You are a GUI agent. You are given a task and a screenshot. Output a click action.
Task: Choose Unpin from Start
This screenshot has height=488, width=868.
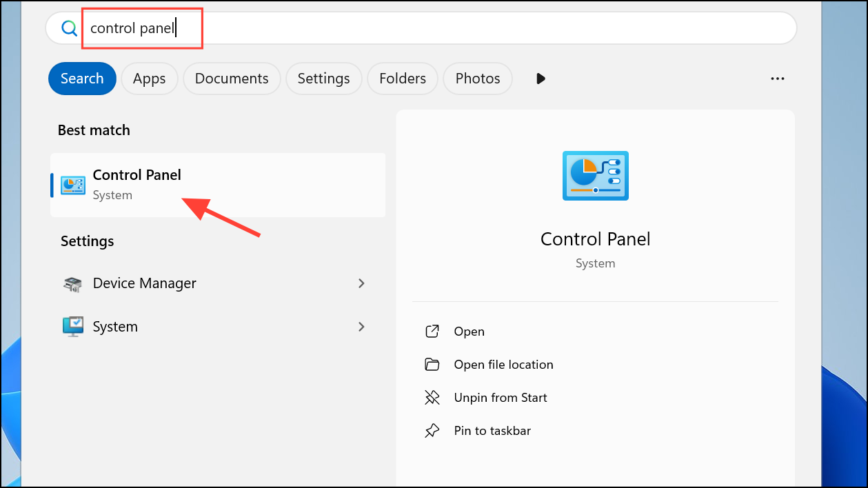[501, 398]
